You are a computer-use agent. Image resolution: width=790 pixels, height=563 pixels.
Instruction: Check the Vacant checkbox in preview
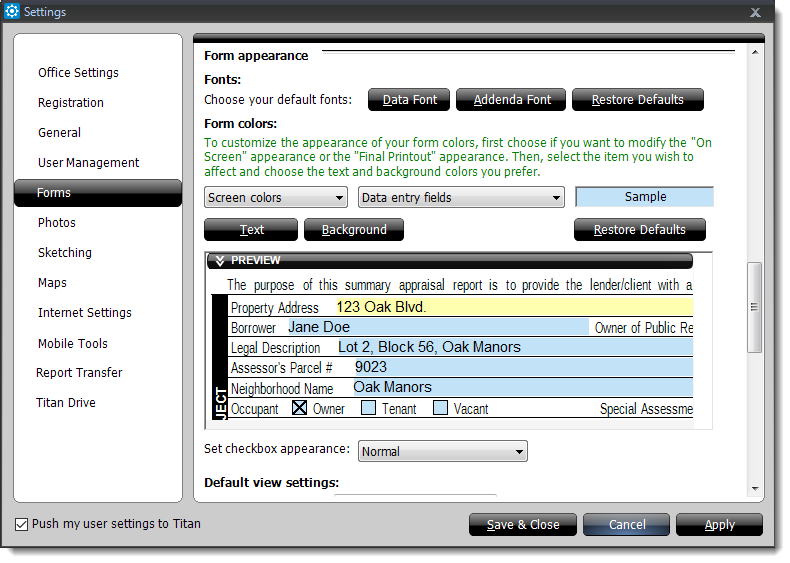click(440, 408)
